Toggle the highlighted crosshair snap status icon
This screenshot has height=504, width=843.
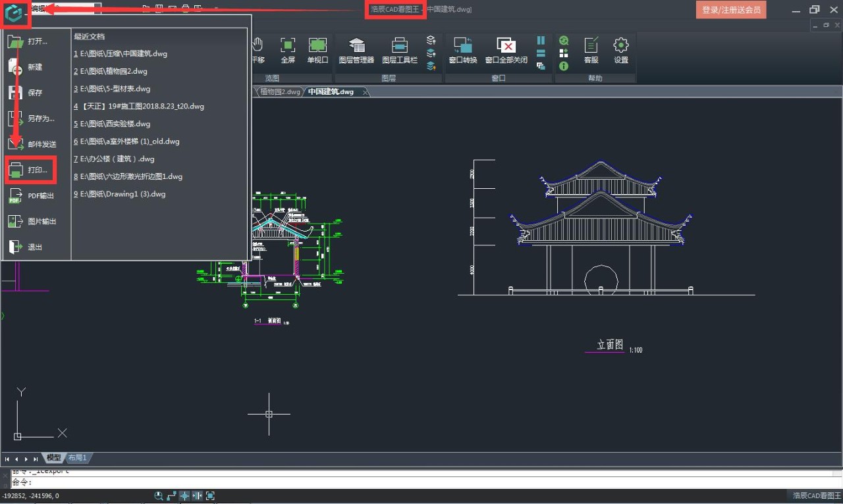(x=185, y=496)
